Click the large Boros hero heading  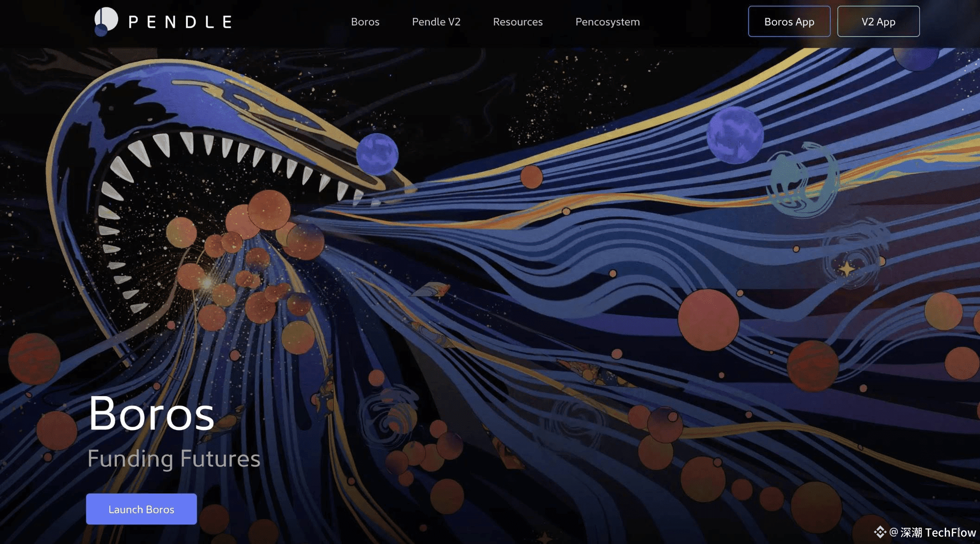coord(151,413)
